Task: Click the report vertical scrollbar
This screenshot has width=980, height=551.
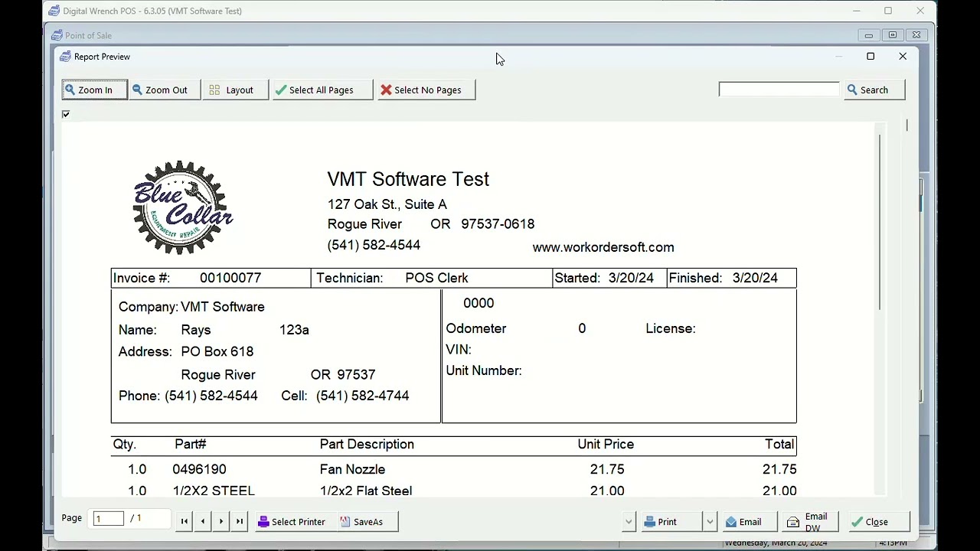Action: tap(880, 222)
